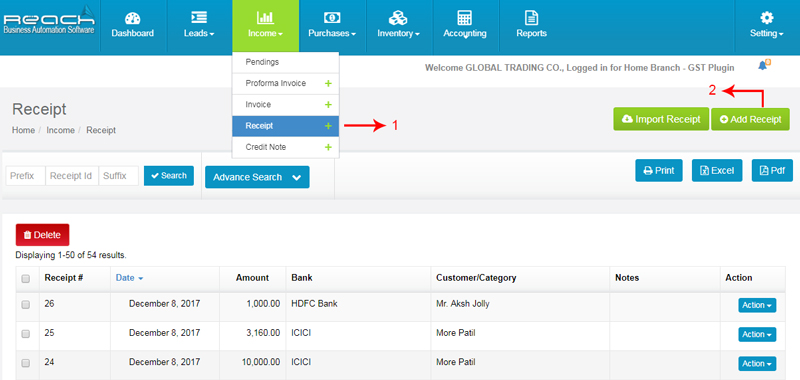Select the Pendings menu entry
This screenshot has height=380, width=800.
pos(286,62)
